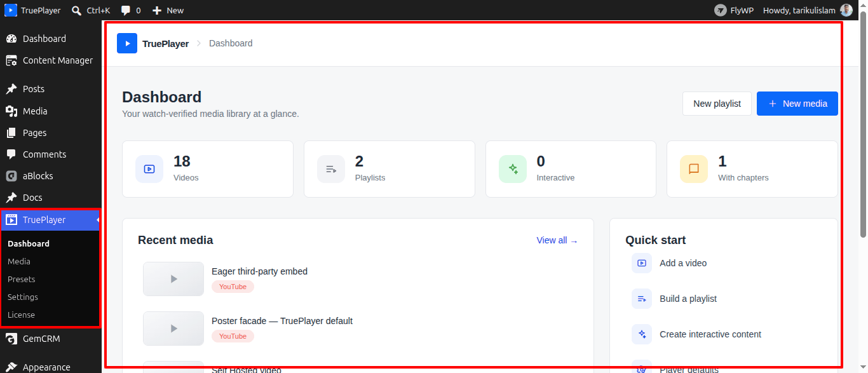868x373 pixels.
Task: Click YouTube tag under Eager third-party embed
Action: pyautogui.click(x=233, y=287)
